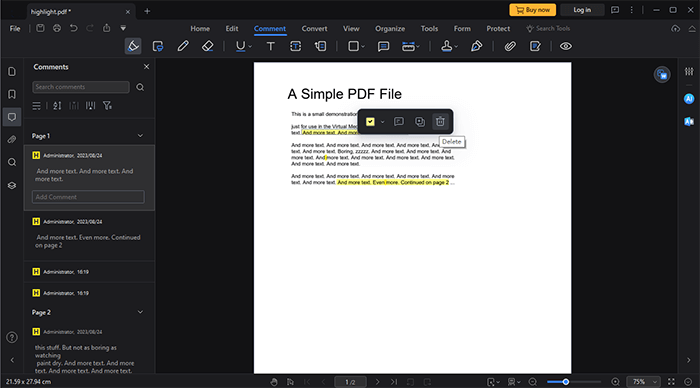700x388 pixels.
Task: Open the AI assistant sidebar icon
Action: point(689,99)
